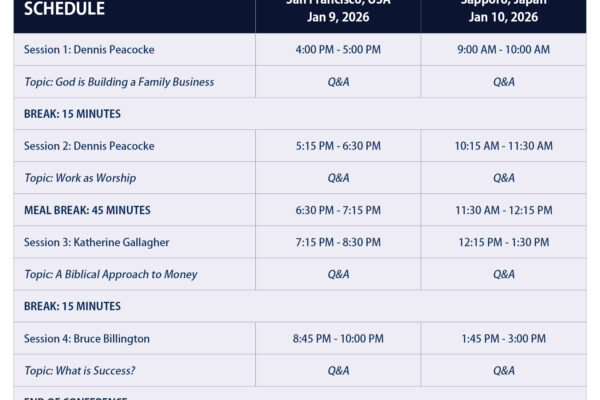Viewport: 600px width, 400px height.
Task: Select Session 4: Bruce Billington row label
Action: [x=87, y=338]
